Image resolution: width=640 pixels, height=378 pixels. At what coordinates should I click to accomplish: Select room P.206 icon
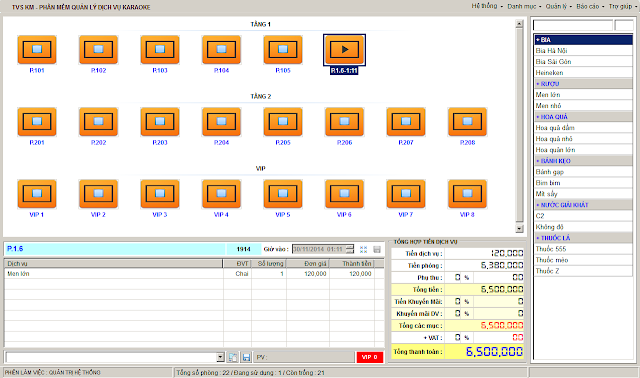click(x=344, y=121)
